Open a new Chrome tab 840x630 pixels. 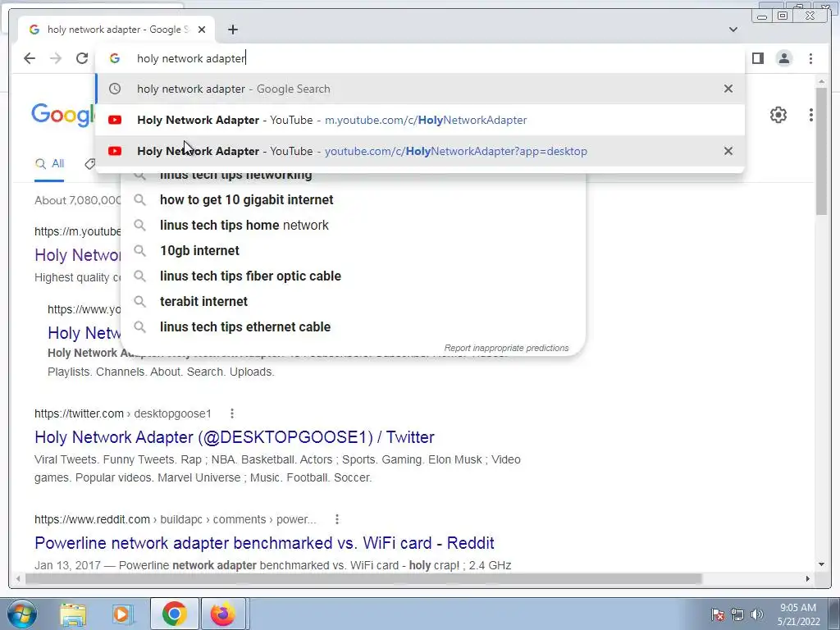tap(232, 30)
